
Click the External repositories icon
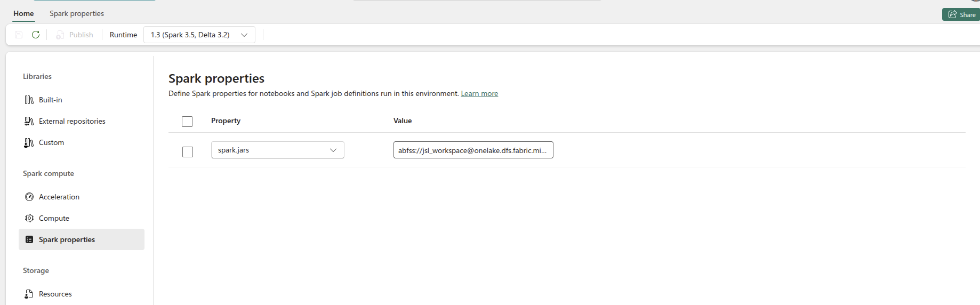(x=29, y=121)
